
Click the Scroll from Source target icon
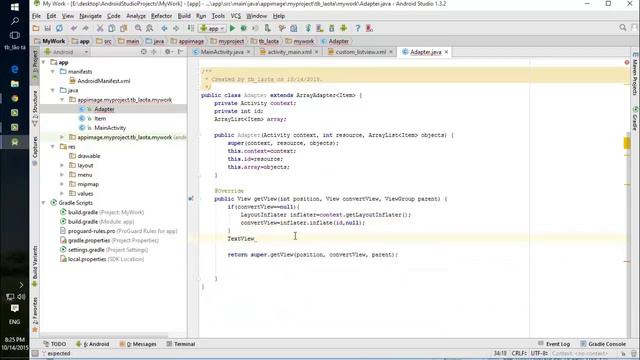(144, 52)
